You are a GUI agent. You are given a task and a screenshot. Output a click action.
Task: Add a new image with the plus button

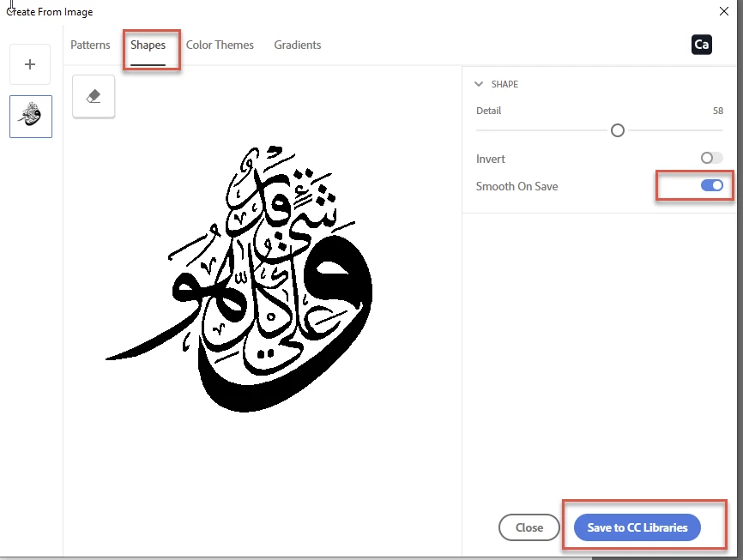tap(30, 64)
